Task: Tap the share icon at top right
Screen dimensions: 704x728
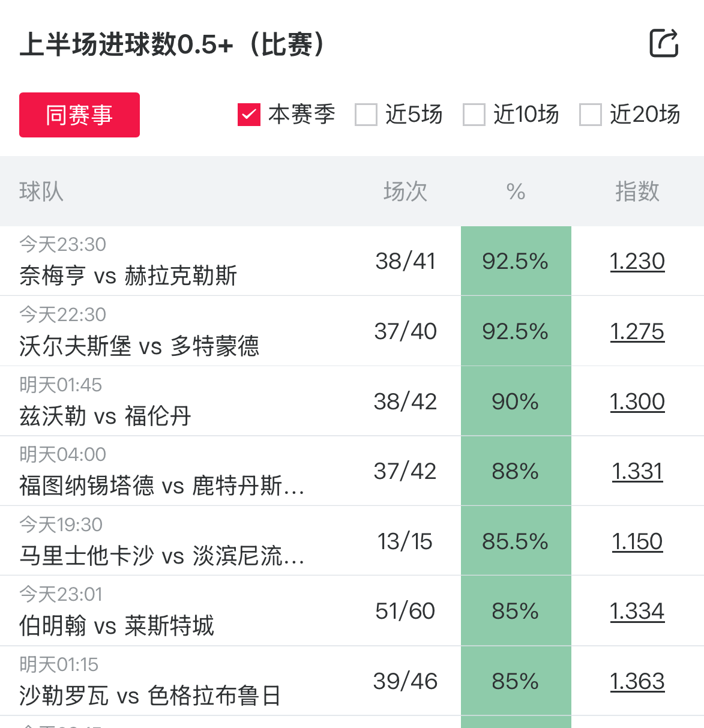Action: pyautogui.click(x=664, y=43)
